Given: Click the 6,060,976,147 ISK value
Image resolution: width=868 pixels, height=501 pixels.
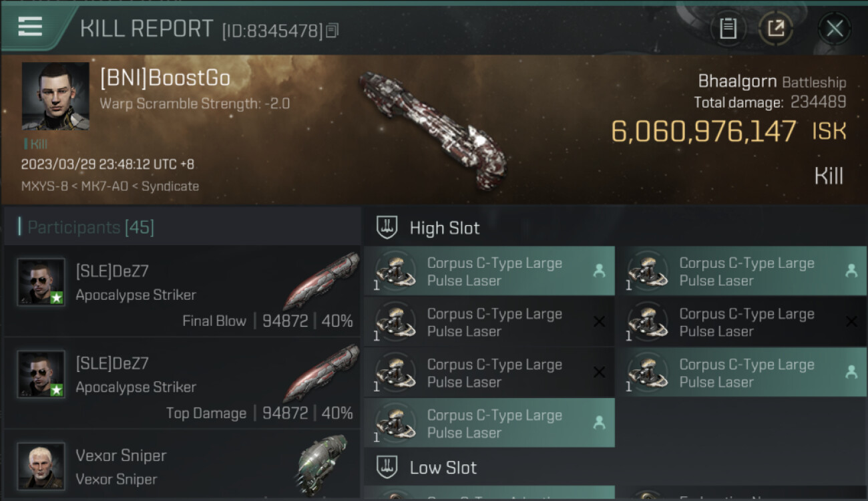Looking at the screenshot, I should [x=728, y=132].
